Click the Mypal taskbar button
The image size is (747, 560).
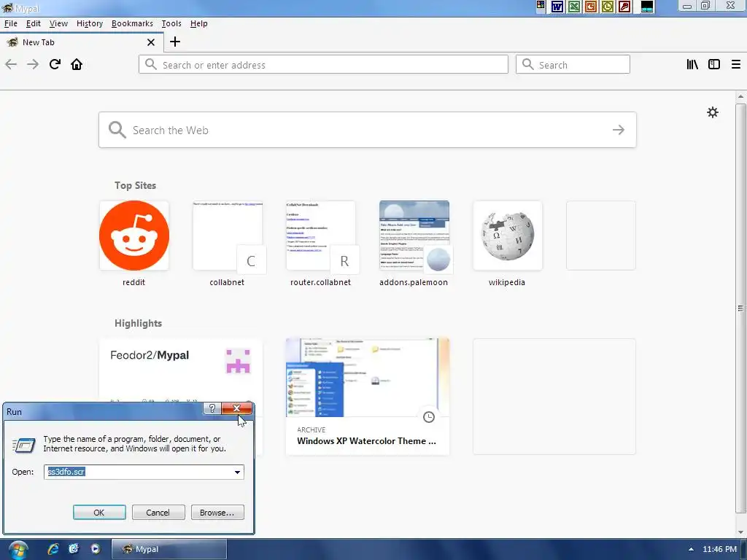click(x=169, y=549)
